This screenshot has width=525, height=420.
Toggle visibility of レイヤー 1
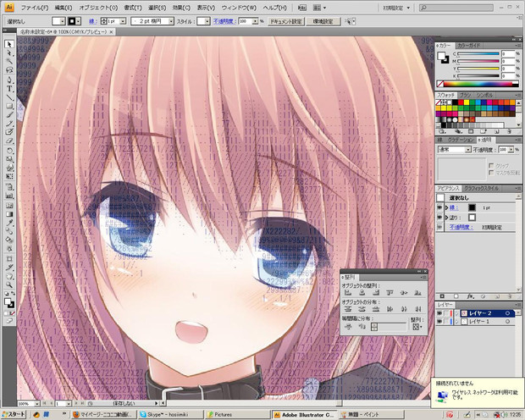click(439, 322)
